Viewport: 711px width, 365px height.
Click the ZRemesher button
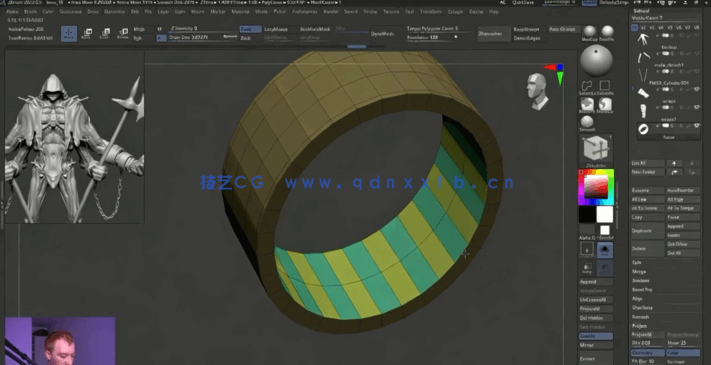click(493, 34)
